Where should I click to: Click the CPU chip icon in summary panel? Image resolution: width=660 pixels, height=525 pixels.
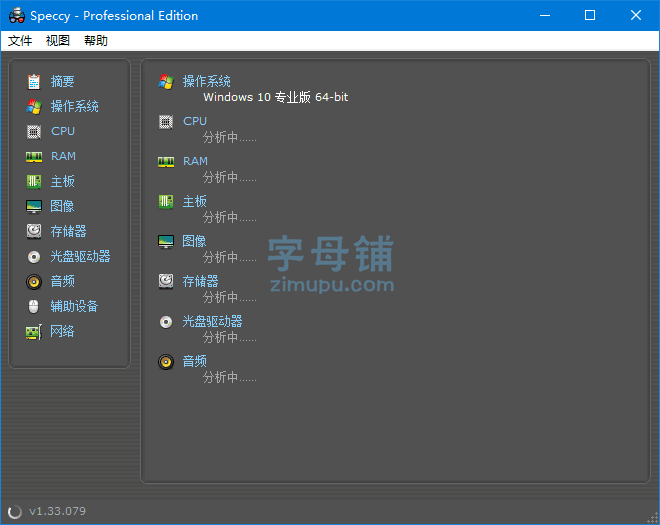[x=166, y=122]
